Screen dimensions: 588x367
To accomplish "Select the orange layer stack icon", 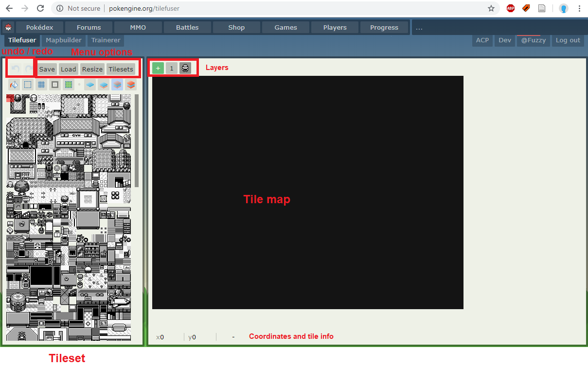I will 131,85.
